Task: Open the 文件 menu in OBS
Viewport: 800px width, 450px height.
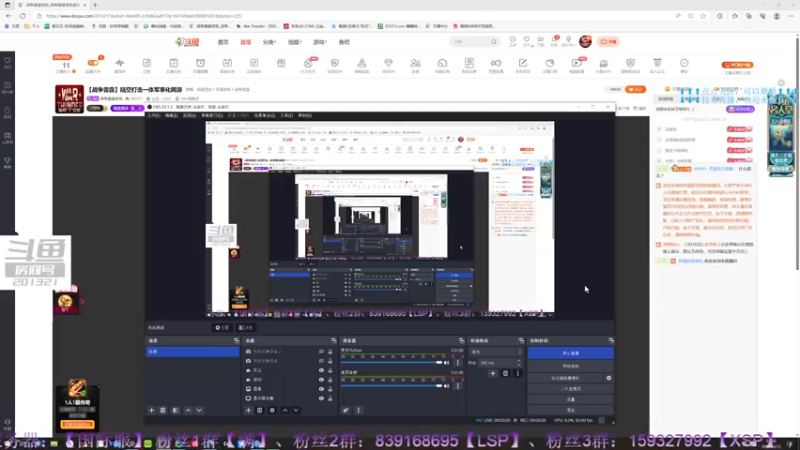Action: coord(154,116)
